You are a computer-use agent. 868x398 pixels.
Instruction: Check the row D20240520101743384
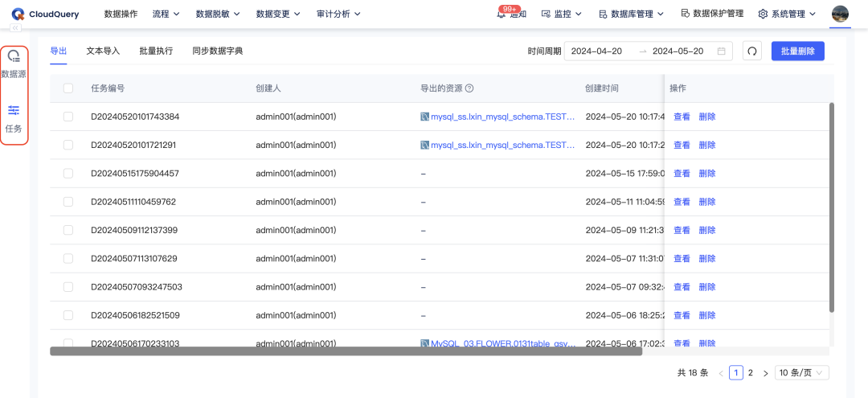(68, 117)
